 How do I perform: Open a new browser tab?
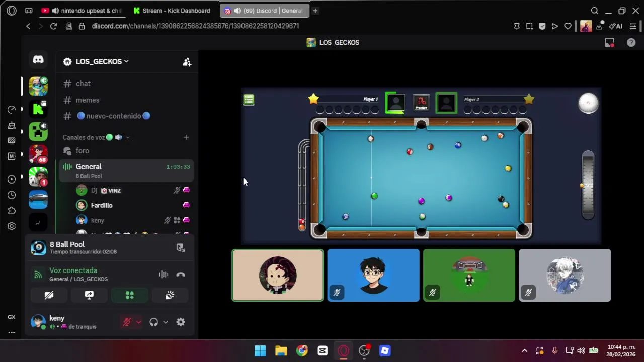click(315, 11)
